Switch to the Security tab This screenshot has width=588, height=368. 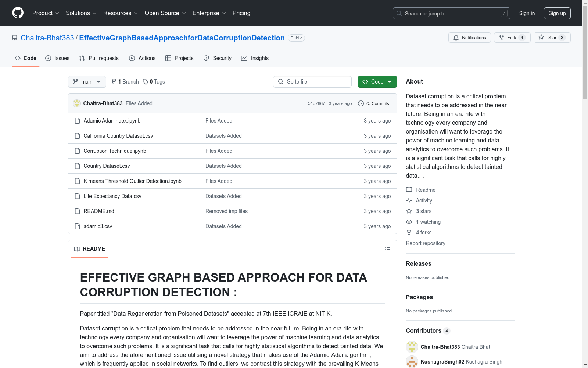[218, 58]
